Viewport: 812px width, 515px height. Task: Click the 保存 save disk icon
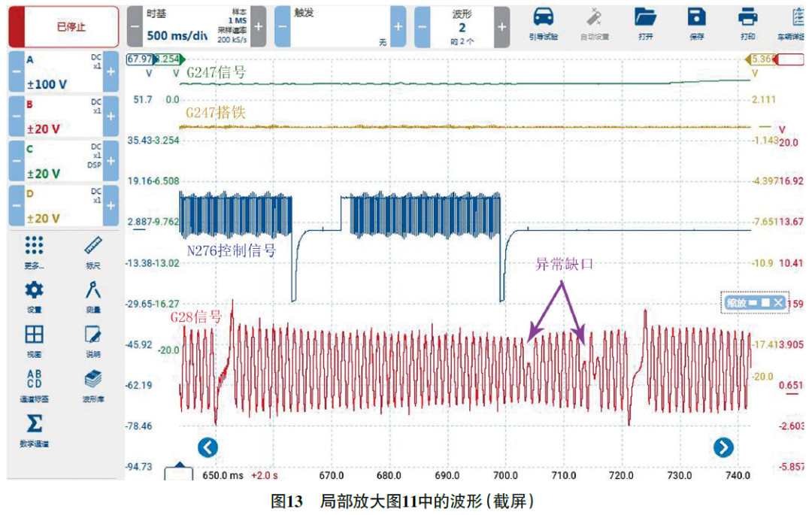(696, 24)
